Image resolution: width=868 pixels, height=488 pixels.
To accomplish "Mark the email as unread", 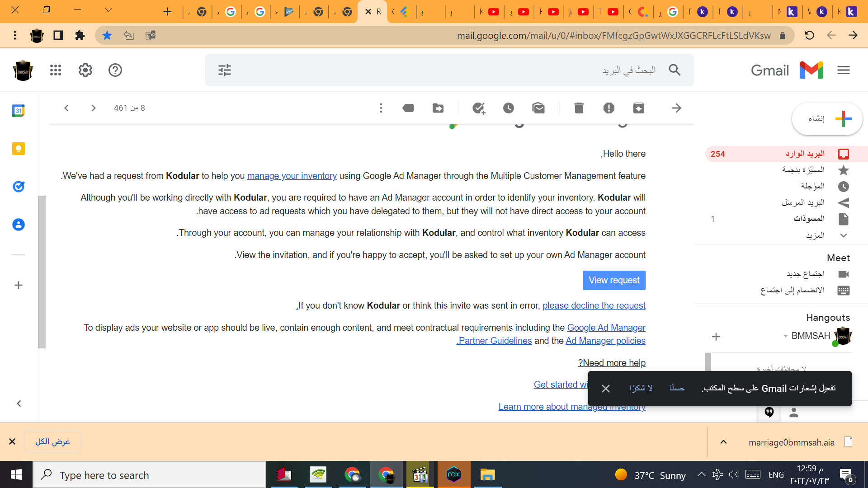I will coord(538,108).
